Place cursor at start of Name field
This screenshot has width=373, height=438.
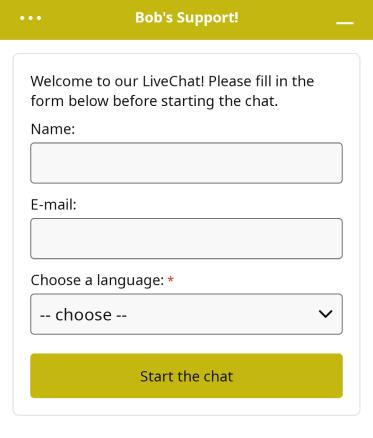35,163
